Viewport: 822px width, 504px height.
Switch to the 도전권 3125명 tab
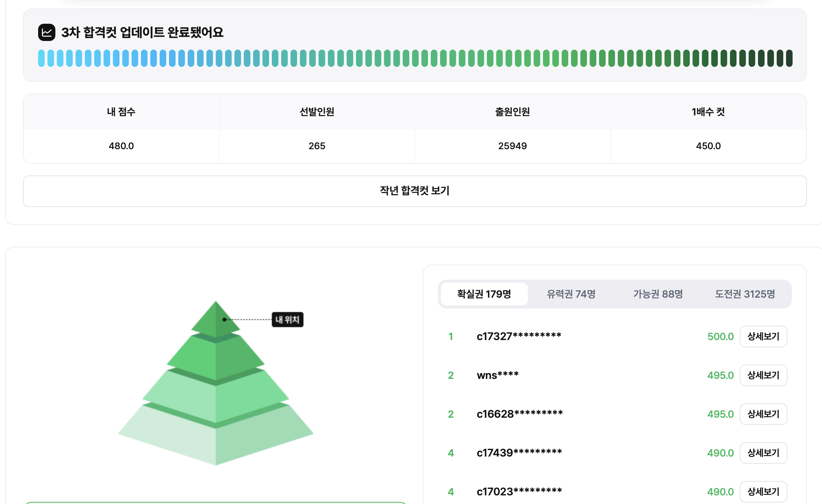745,294
